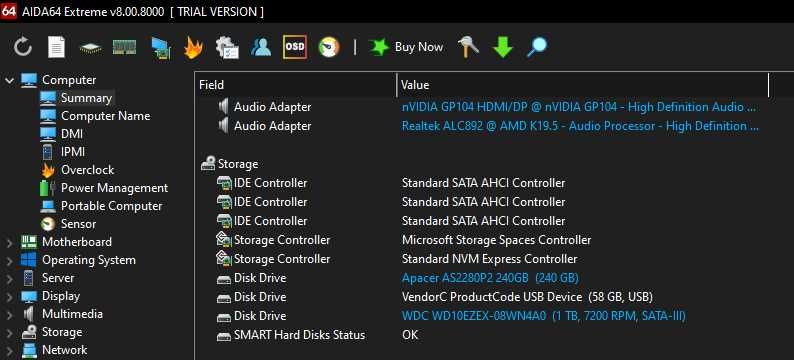Select the Summary tree item
This screenshot has width=794, height=360.
pos(86,98)
